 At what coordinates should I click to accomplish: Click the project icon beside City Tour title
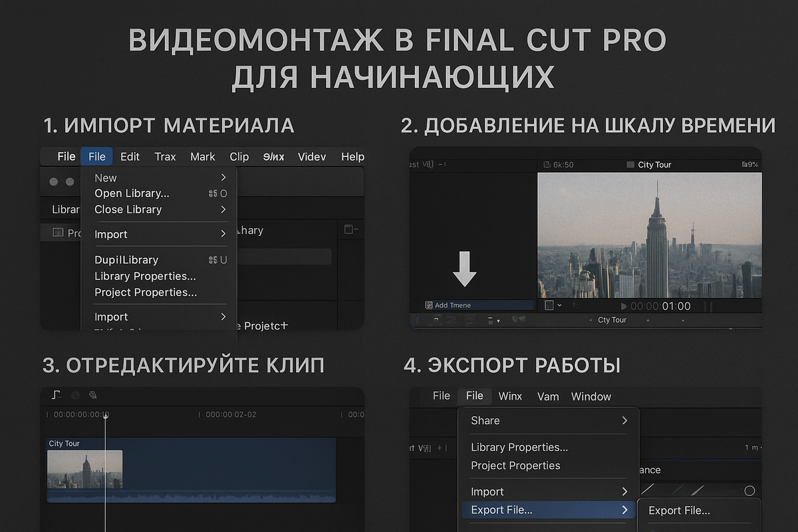(x=630, y=164)
